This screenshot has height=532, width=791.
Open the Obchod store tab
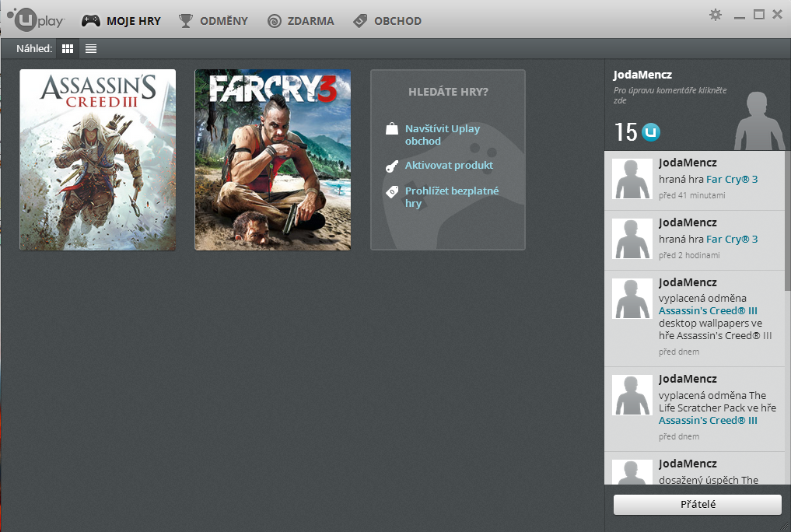pyautogui.click(x=387, y=21)
